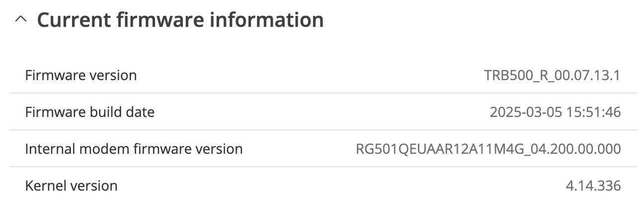
Task: Click the divider below Firmware build date row
Action: coord(323,130)
